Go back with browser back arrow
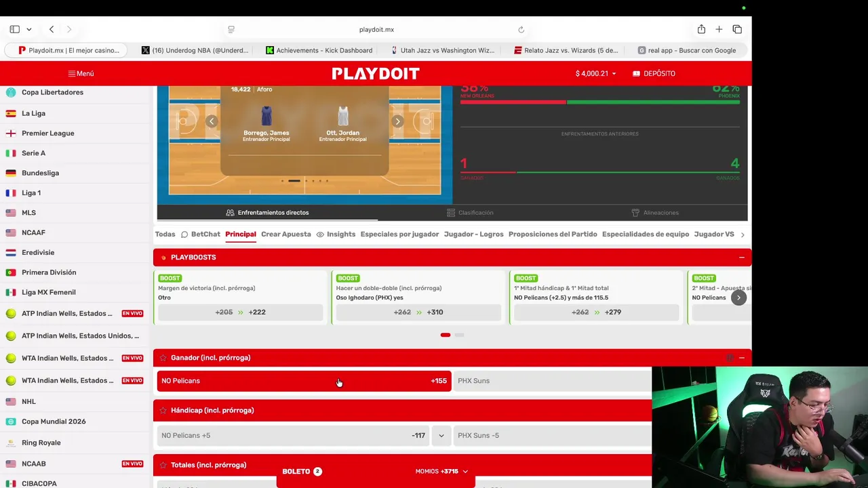Viewport: 868px width, 488px height. [x=52, y=29]
